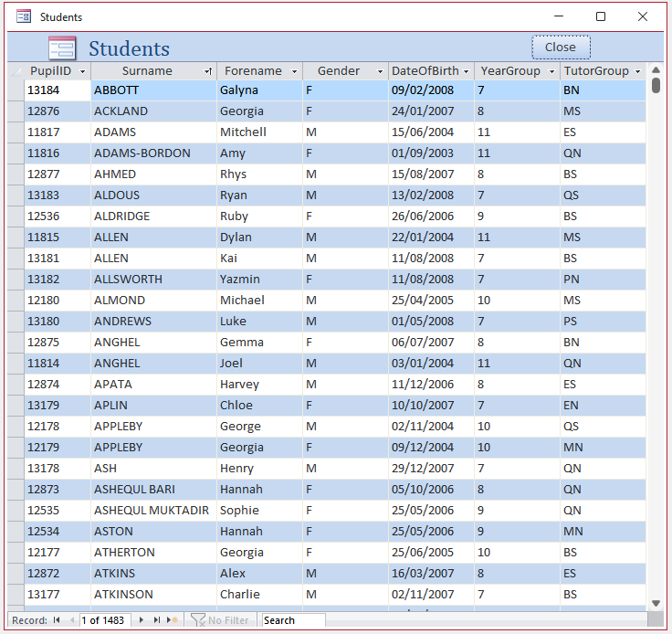Expand the TutorGroup column dropdown

point(637,71)
